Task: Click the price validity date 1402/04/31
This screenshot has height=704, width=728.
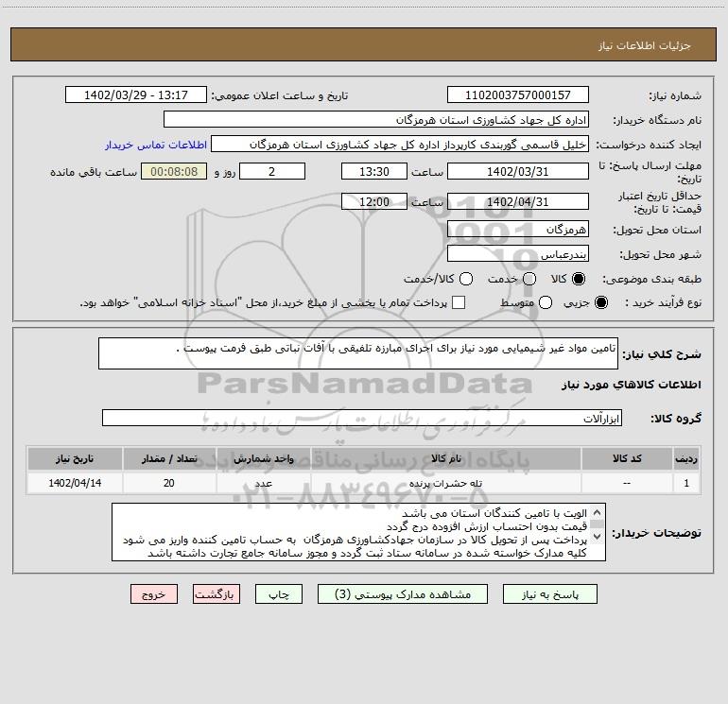Action: (x=518, y=202)
